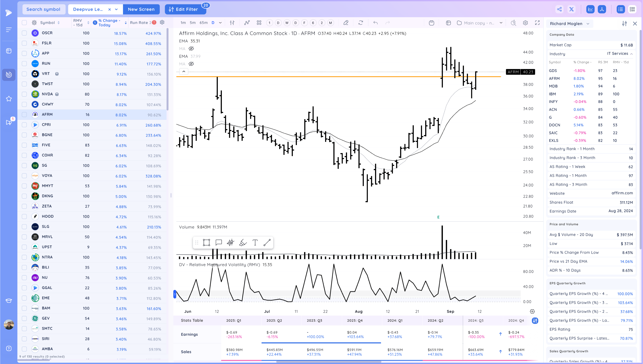643x364 pixels.
Task: Select the text annotation tool
Action: coord(255,243)
